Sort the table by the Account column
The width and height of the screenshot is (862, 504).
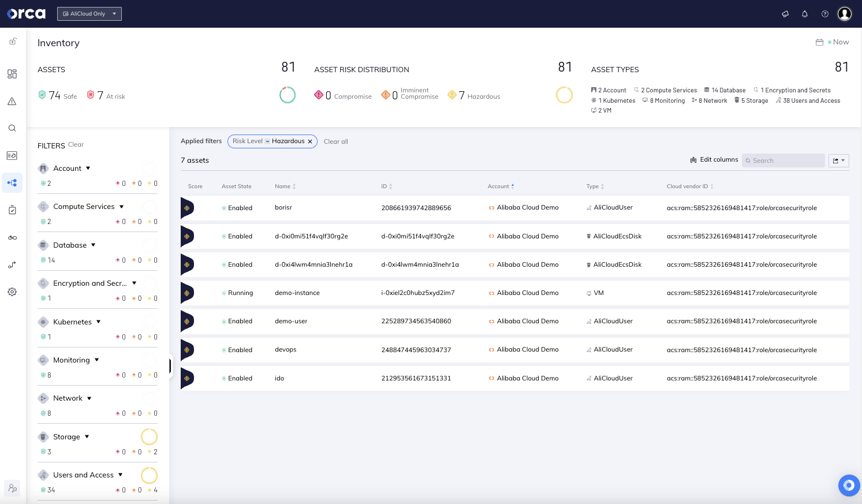(x=501, y=186)
